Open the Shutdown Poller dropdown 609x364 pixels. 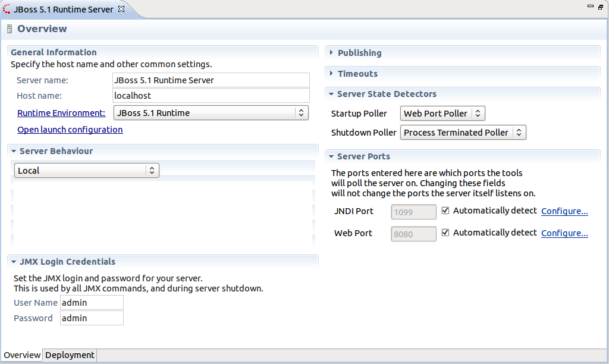coord(463,133)
